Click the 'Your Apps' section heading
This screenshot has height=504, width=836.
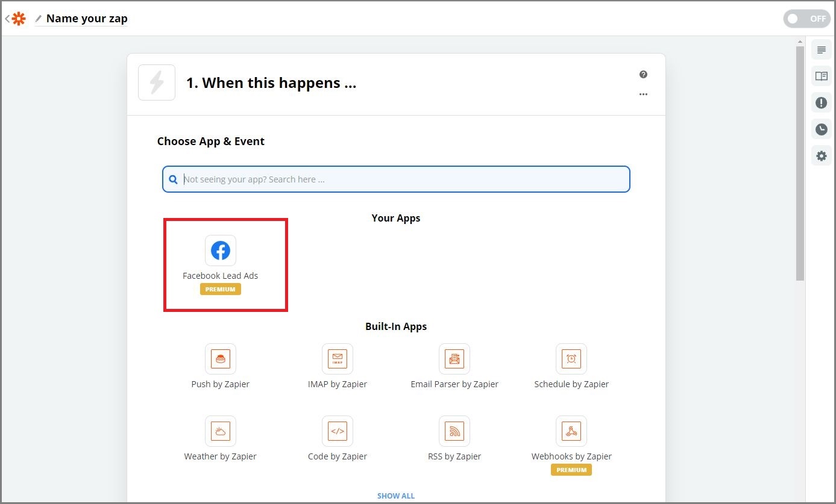pyautogui.click(x=396, y=218)
